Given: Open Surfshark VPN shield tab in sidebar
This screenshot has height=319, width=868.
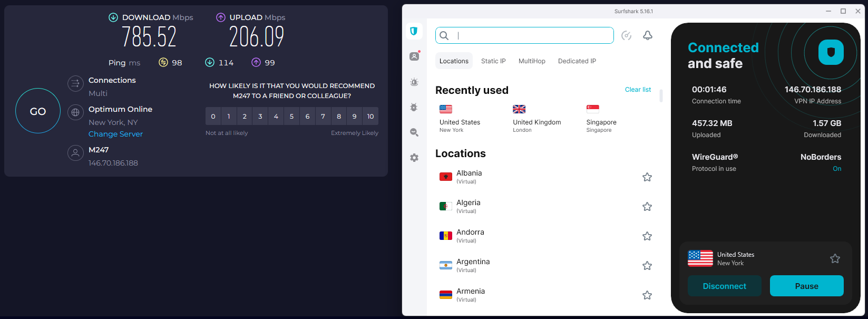Looking at the screenshot, I should pos(414,31).
